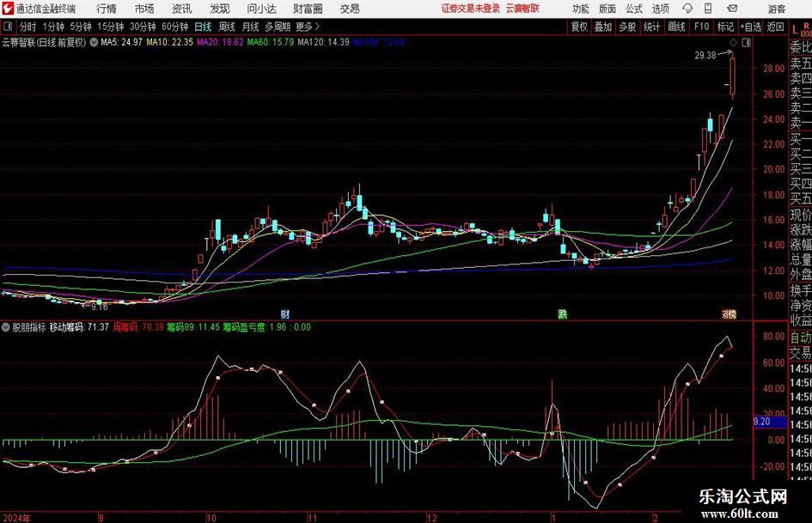Click the +自选 add to watchlist button
The width and height of the screenshot is (812, 523).
click(750, 27)
